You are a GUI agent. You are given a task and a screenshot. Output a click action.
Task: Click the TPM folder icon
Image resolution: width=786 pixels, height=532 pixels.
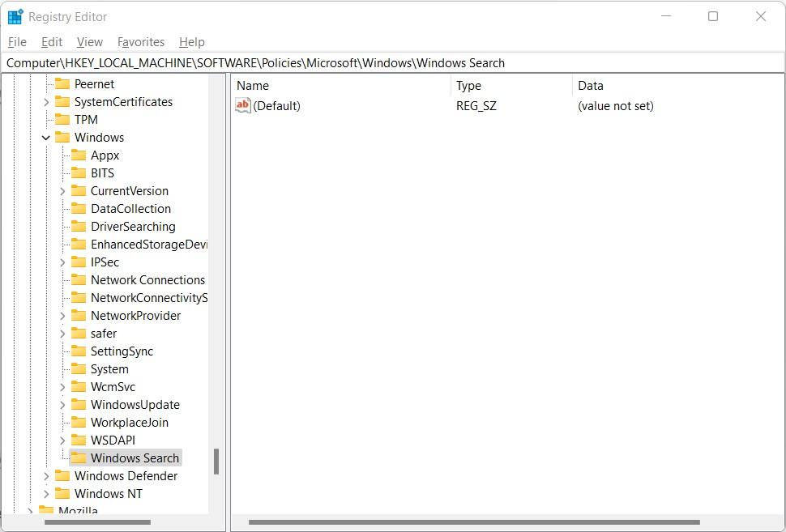pyautogui.click(x=62, y=119)
